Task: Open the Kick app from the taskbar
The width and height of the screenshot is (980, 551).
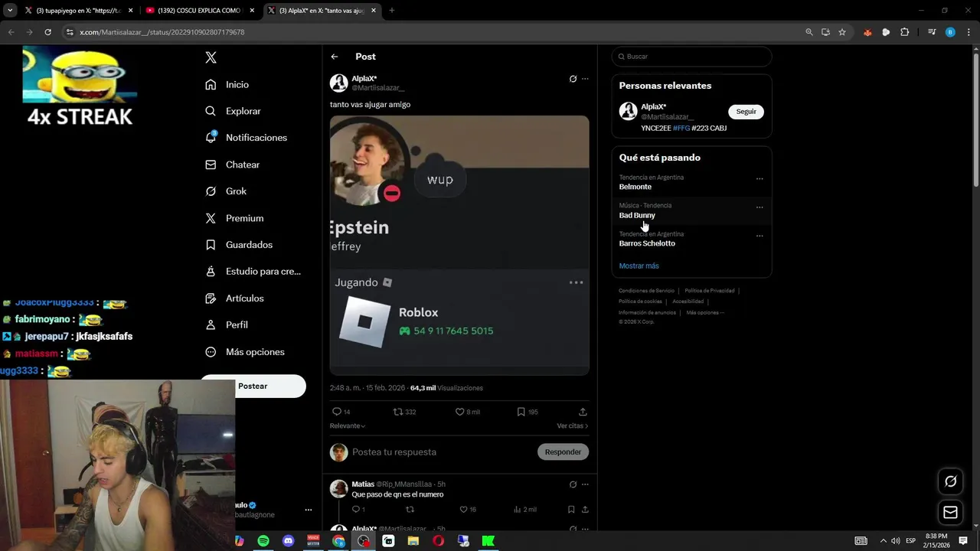Action: 488,541
